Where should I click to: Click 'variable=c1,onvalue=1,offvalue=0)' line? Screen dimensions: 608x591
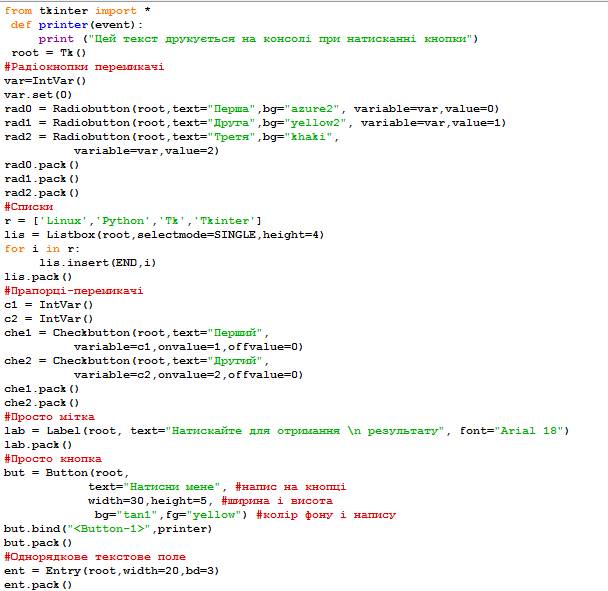[188, 347]
